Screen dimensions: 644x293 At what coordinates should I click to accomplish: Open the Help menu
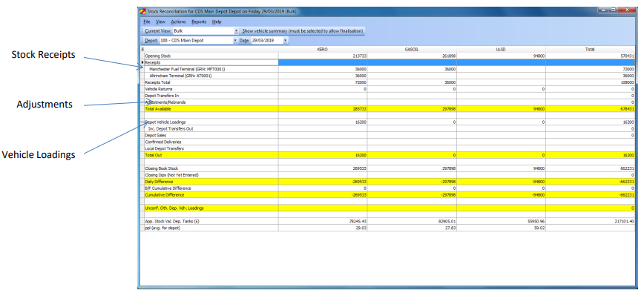click(x=217, y=22)
